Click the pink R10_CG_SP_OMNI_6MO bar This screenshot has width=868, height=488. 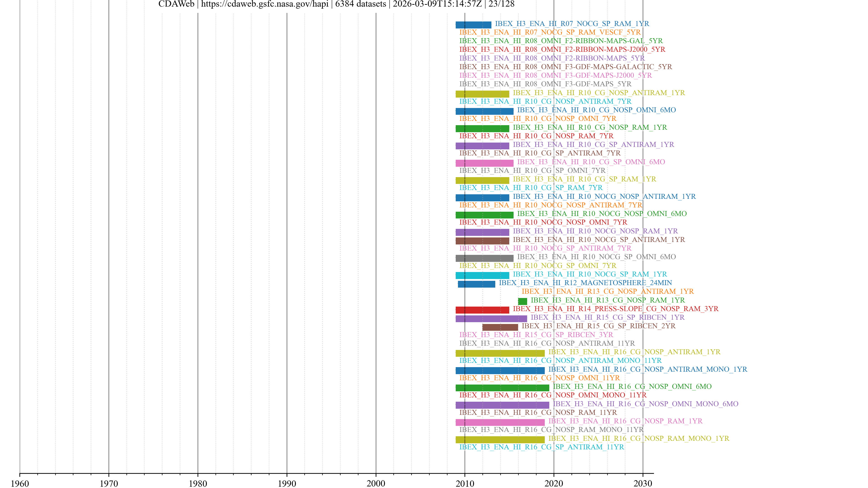click(484, 163)
